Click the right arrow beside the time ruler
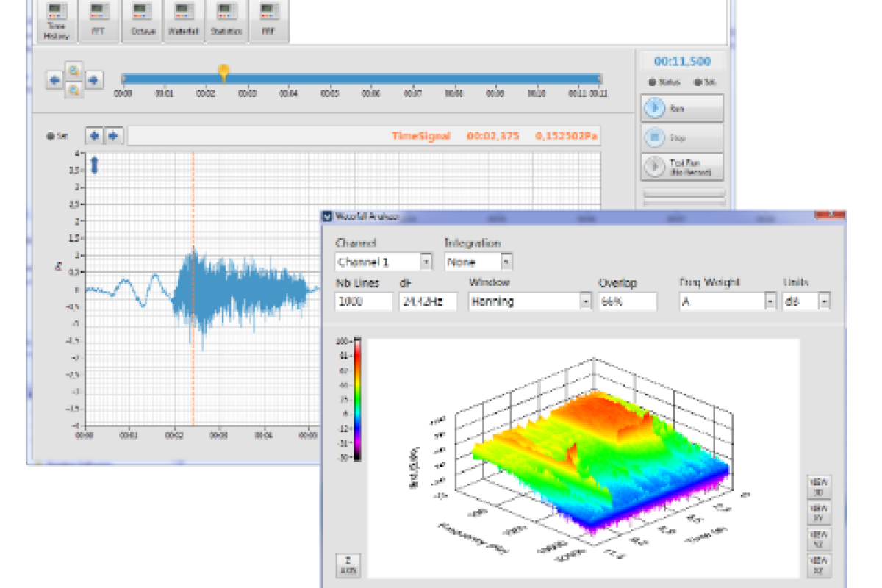Screen dimensions: 882x588 [95, 79]
